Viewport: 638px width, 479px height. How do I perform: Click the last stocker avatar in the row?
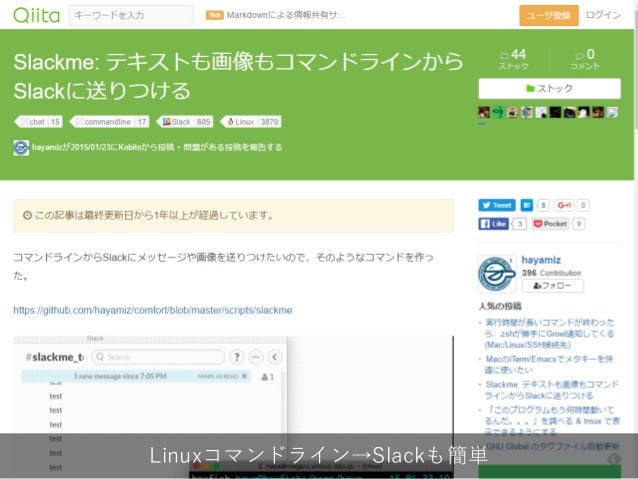[612, 112]
